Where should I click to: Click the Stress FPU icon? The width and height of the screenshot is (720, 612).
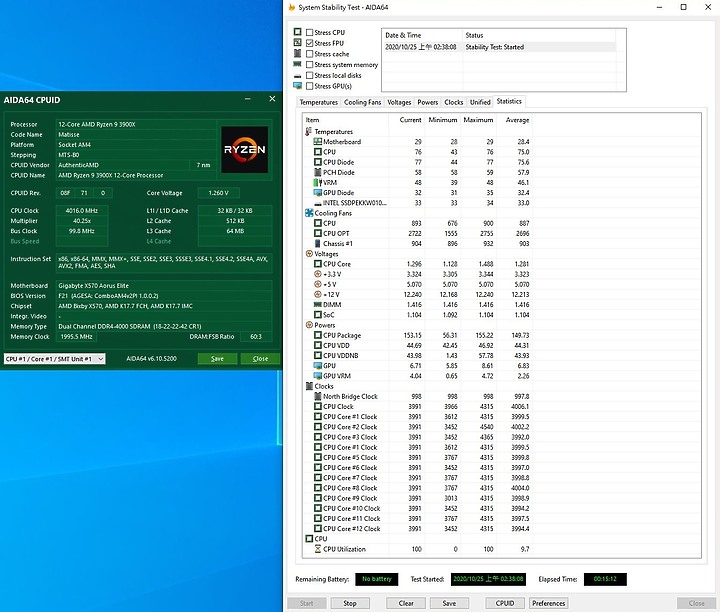point(298,42)
